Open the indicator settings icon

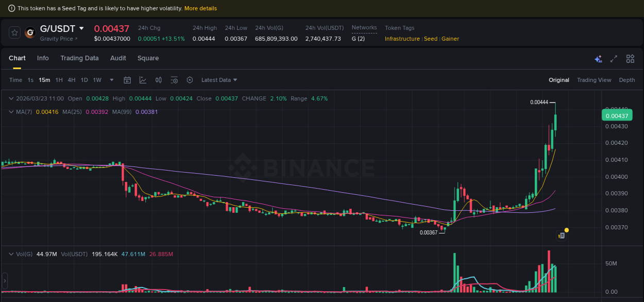[174, 80]
